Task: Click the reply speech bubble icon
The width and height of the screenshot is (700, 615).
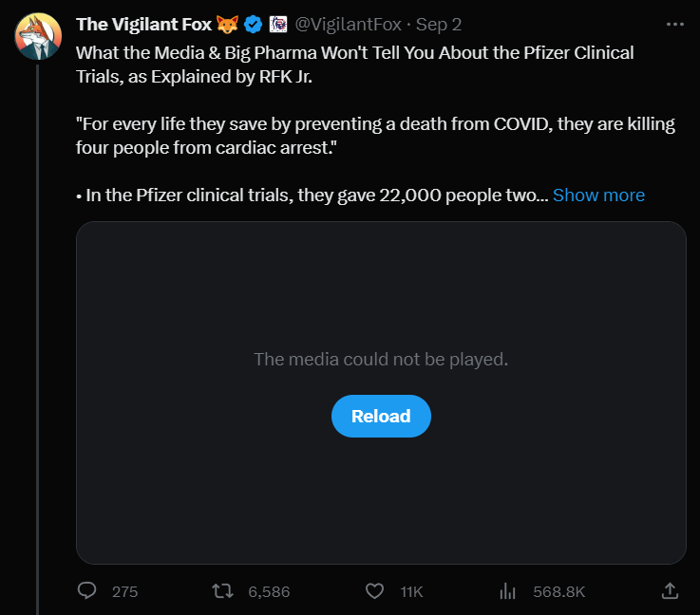Action: pos(87,590)
